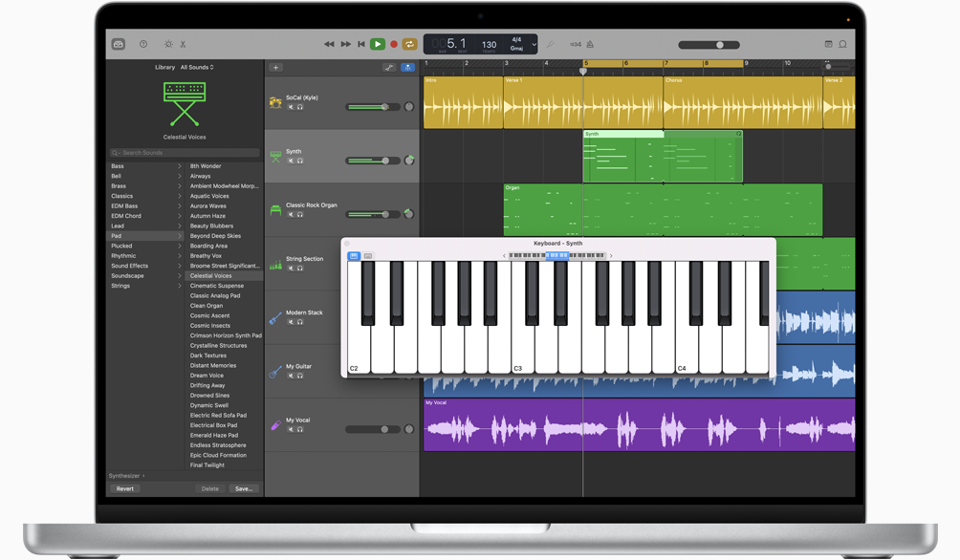
Task: Click the Fast Forward transport button
Action: (346, 44)
